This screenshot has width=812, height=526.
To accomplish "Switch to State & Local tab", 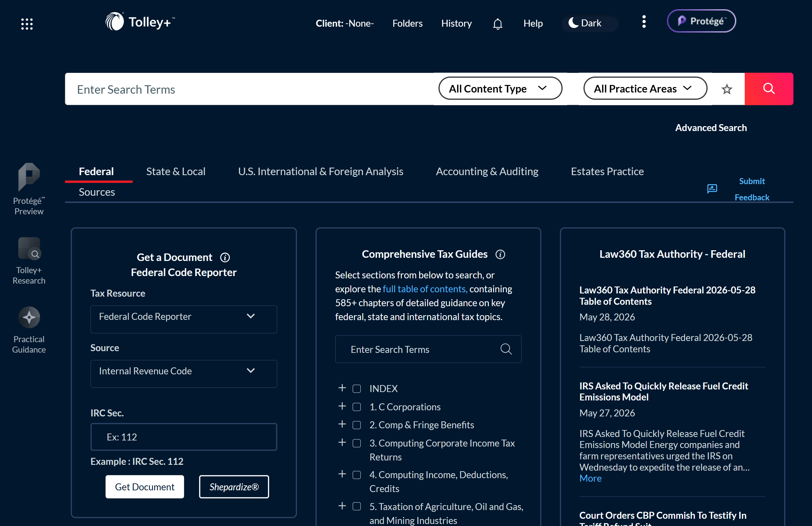I will click(x=176, y=171).
